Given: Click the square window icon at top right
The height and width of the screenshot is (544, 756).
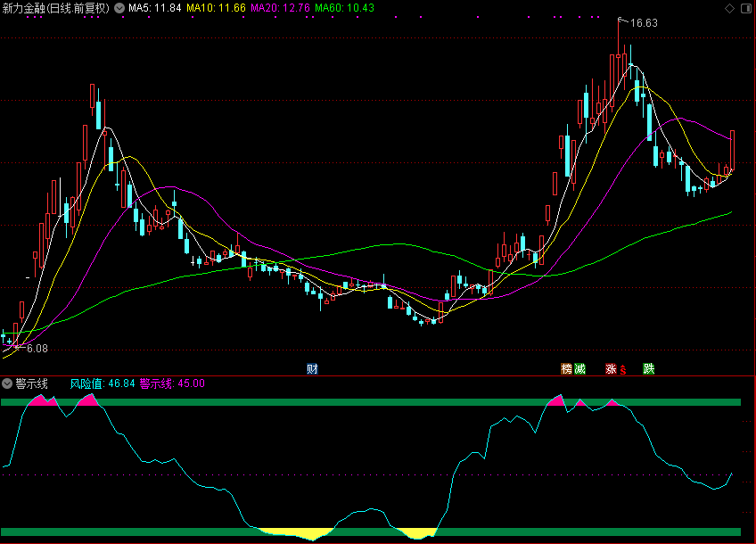Looking at the screenshot, I should (746, 7).
